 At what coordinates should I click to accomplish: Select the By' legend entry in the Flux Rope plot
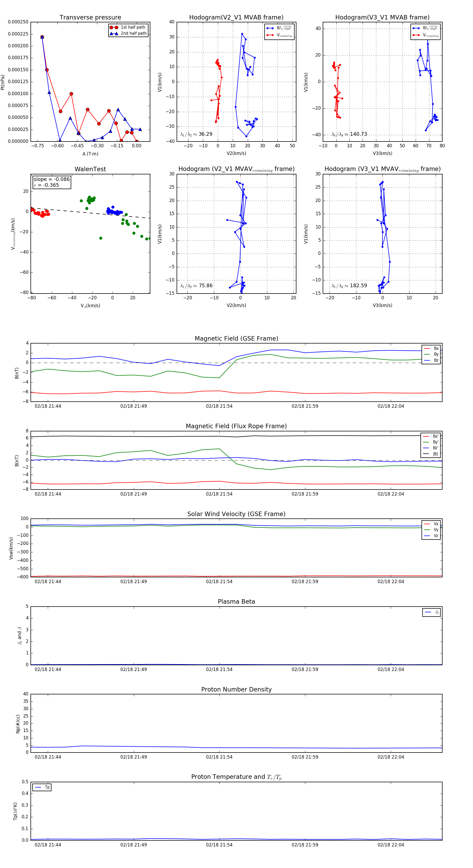tap(431, 442)
